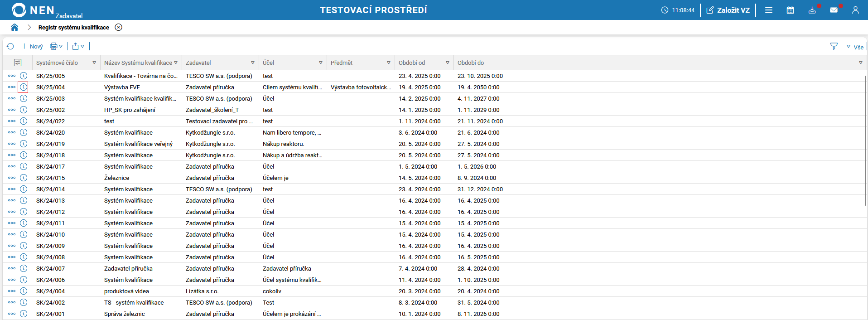Screen dimensions: 868x320
Task: Open the calendar icon in header
Action: click(790, 10)
